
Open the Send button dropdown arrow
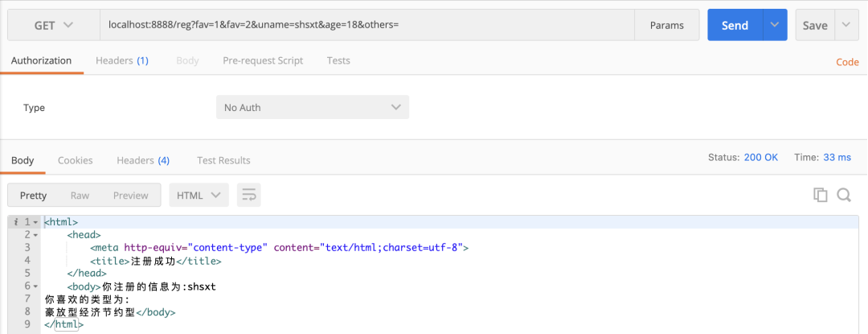(x=775, y=25)
